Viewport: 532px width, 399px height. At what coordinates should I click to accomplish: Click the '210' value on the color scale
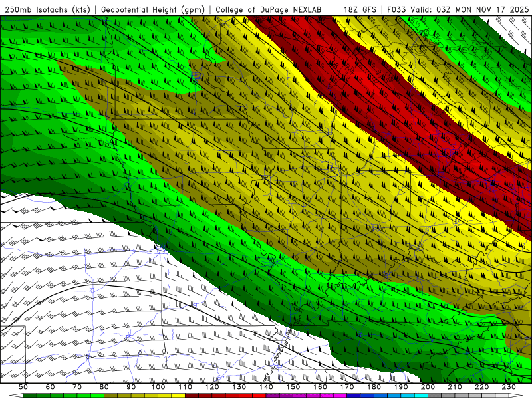[456, 387]
